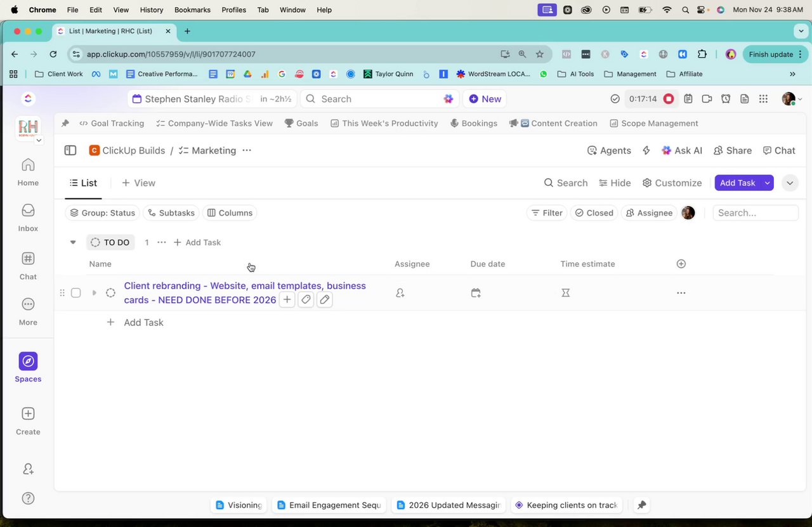Switch to the Bookings tab
Image resolution: width=812 pixels, height=527 pixels.
tap(474, 123)
